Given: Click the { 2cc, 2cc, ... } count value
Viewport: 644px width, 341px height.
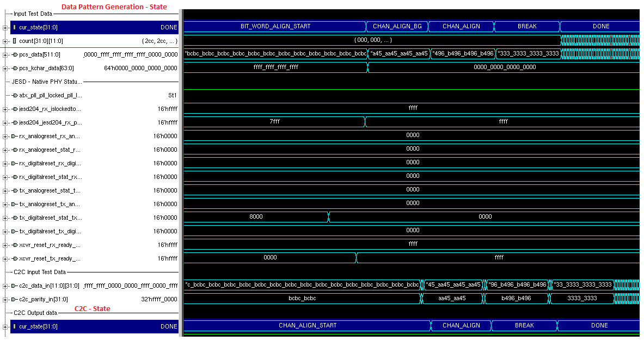Looking at the screenshot, I should [160, 41].
